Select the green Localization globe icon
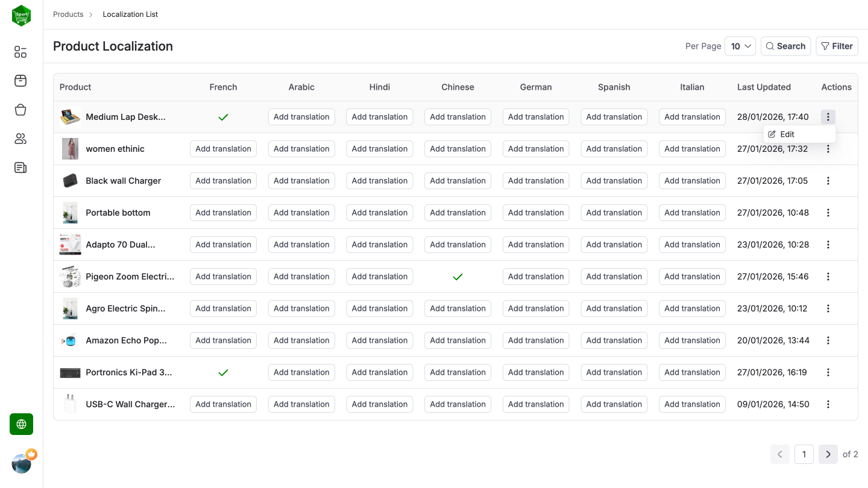Viewport: 868px width, 488px height. point(21,424)
